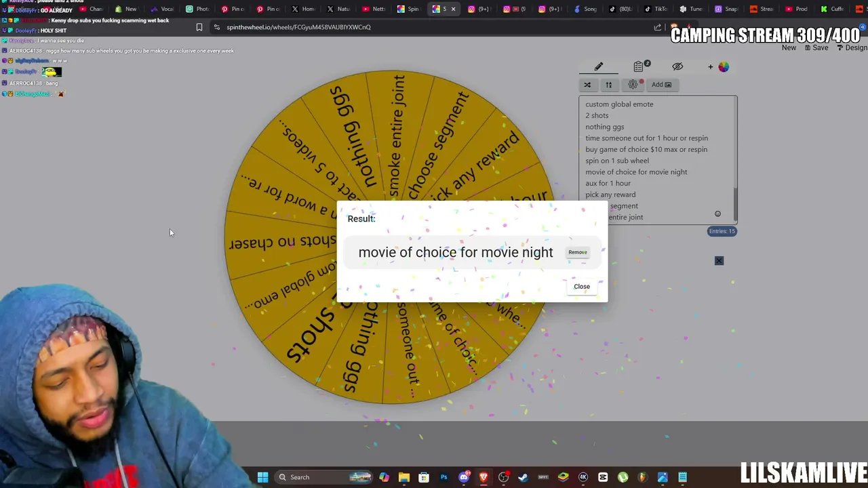Open CapCut from the taskbar
Viewport: 868px width, 488px height.
click(x=603, y=477)
